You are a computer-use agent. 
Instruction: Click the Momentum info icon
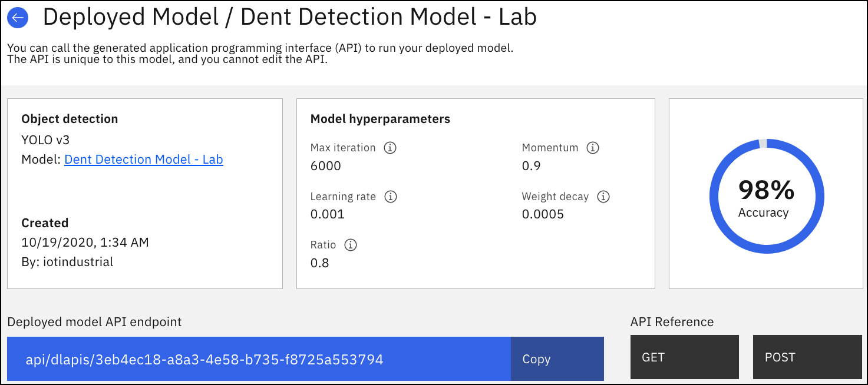pyautogui.click(x=593, y=148)
